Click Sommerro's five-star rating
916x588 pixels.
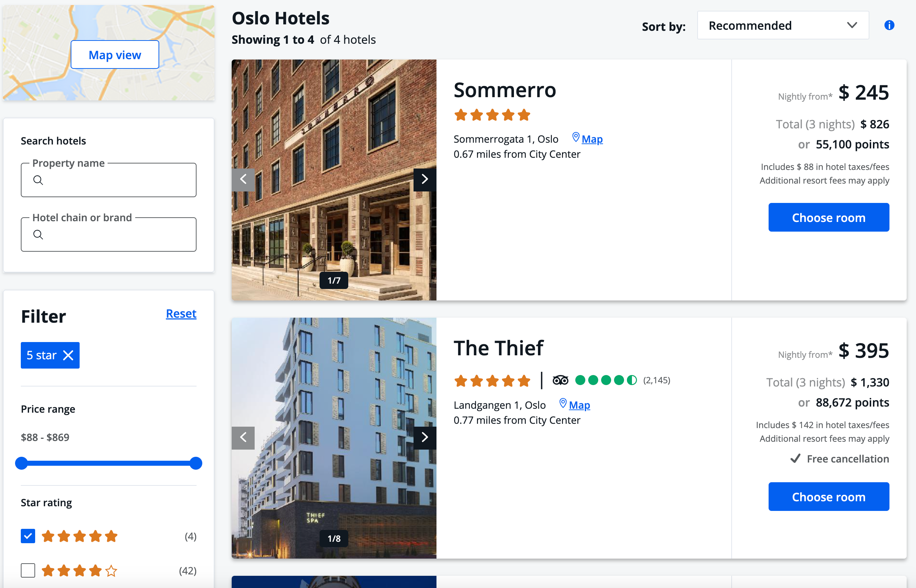click(492, 115)
